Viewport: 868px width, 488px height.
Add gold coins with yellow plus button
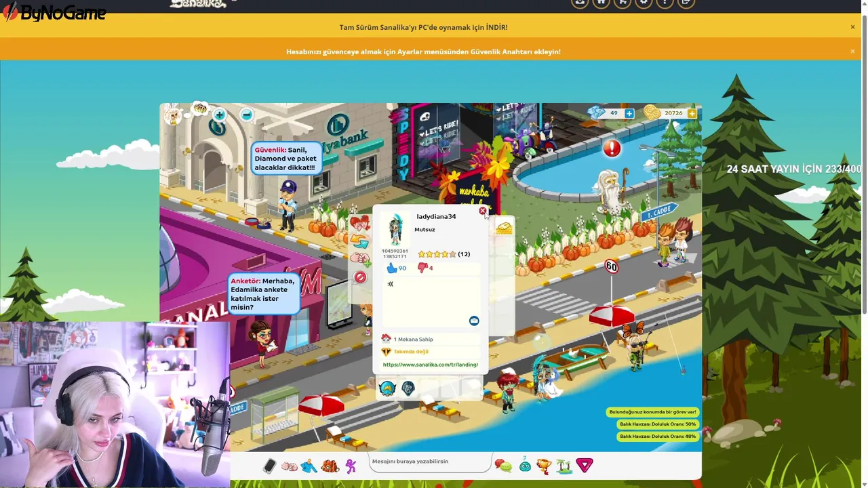[x=692, y=113]
